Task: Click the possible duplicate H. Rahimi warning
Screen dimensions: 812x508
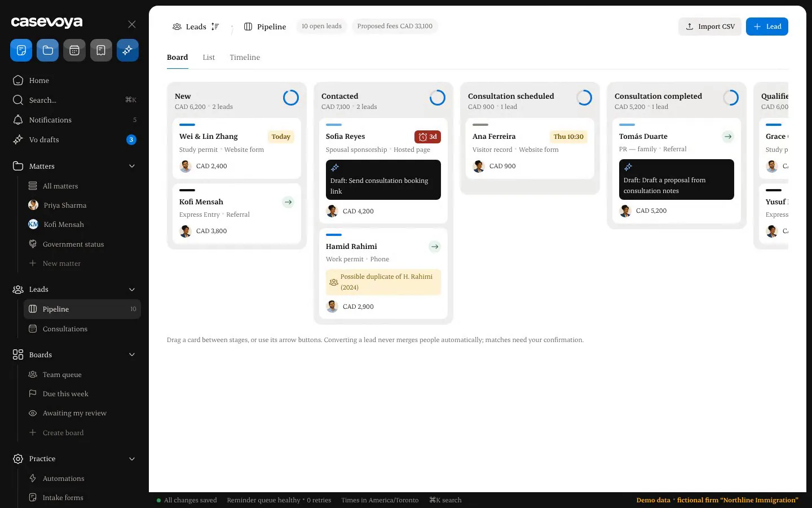Action: (383, 282)
